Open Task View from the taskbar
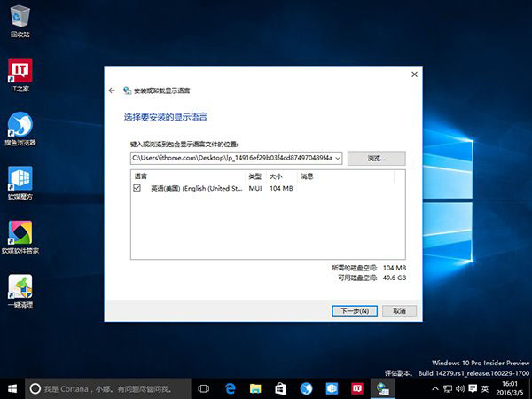 click(x=204, y=389)
